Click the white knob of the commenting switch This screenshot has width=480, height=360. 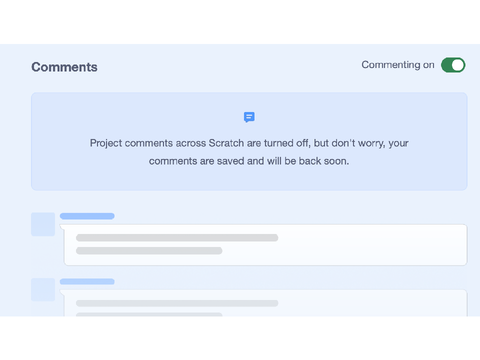point(458,65)
